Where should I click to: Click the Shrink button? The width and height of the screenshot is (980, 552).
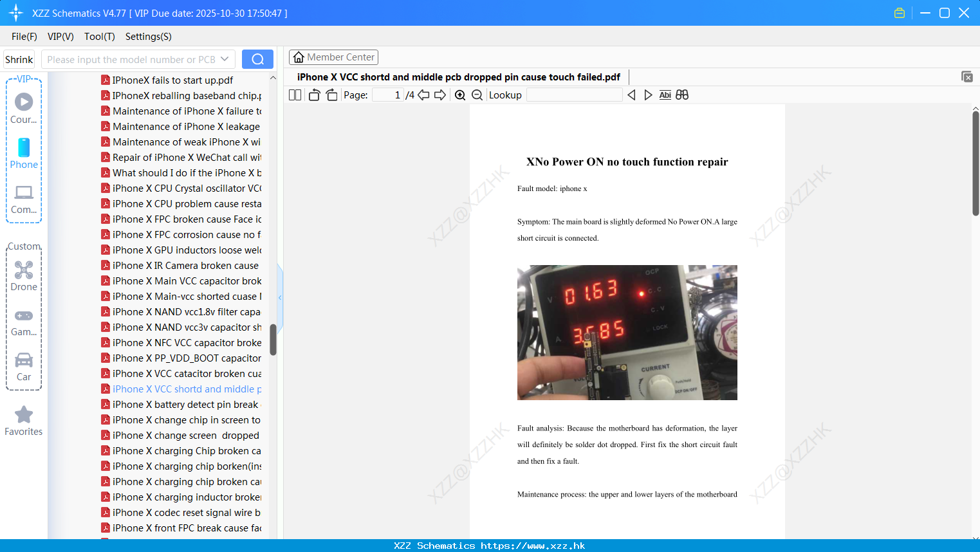click(19, 59)
